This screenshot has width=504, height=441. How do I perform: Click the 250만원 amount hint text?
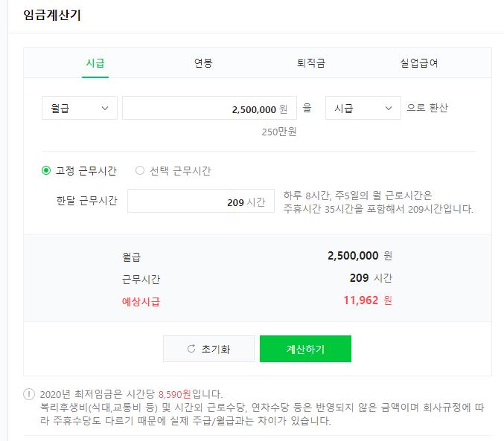click(x=279, y=132)
